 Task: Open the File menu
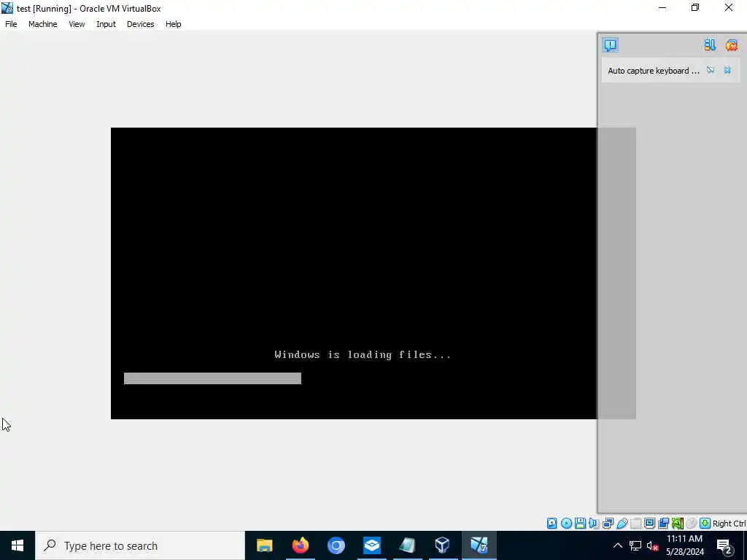point(11,24)
